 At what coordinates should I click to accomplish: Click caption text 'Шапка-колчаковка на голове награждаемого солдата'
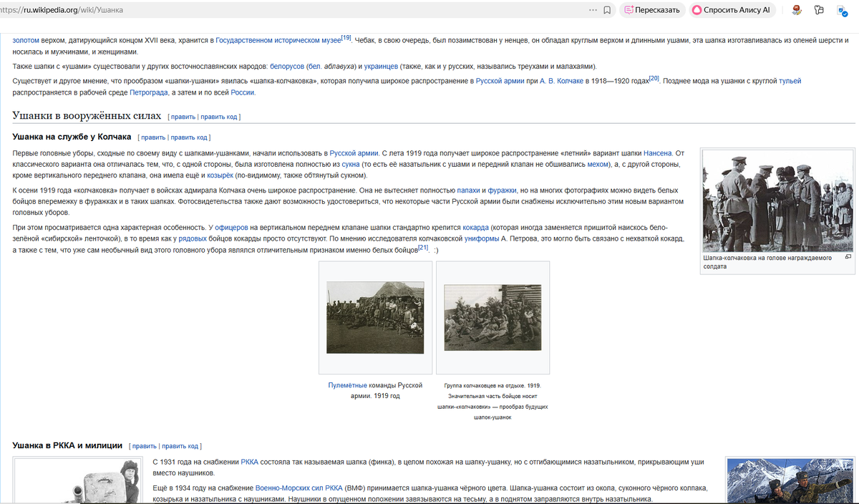(767, 262)
